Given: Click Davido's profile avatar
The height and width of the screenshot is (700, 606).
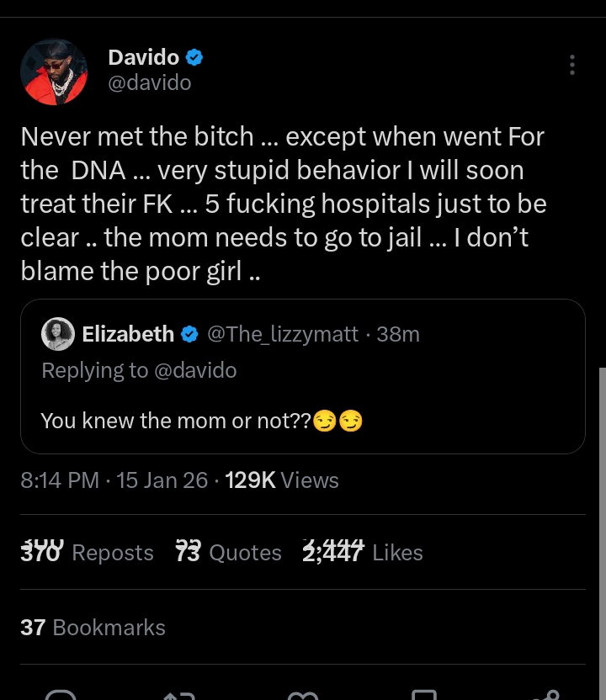Looking at the screenshot, I should tap(54, 71).
